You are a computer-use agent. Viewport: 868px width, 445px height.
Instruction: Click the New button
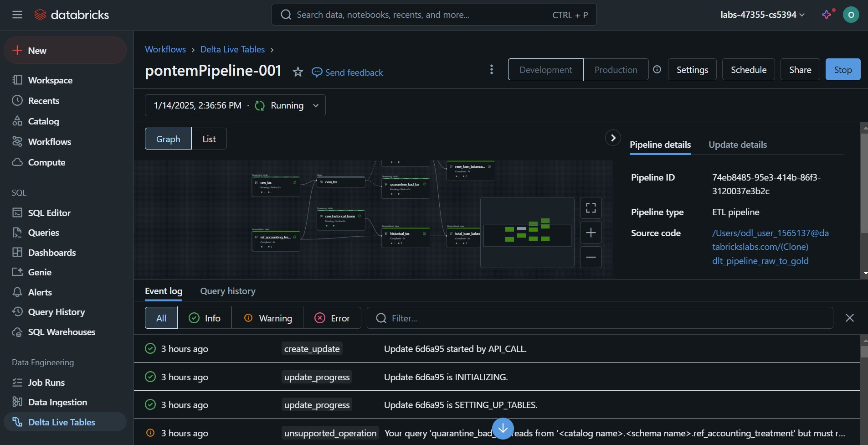(x=65, y=51)
